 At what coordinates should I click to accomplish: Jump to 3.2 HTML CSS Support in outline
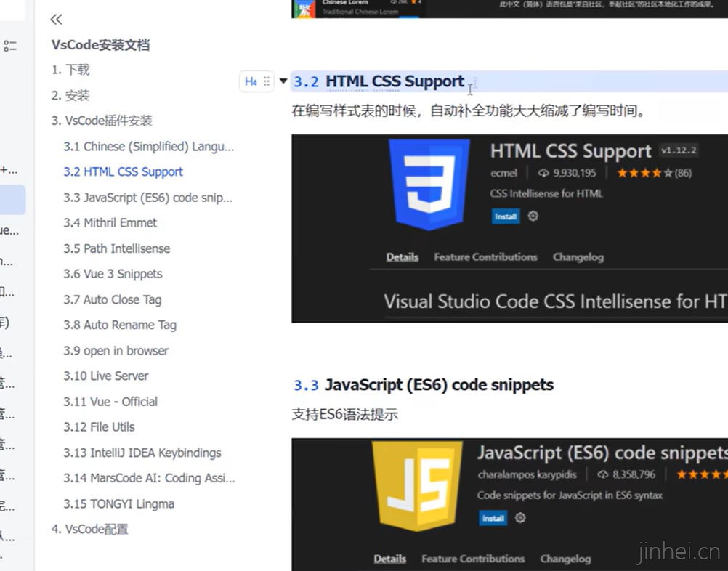[x=123, y=171]
